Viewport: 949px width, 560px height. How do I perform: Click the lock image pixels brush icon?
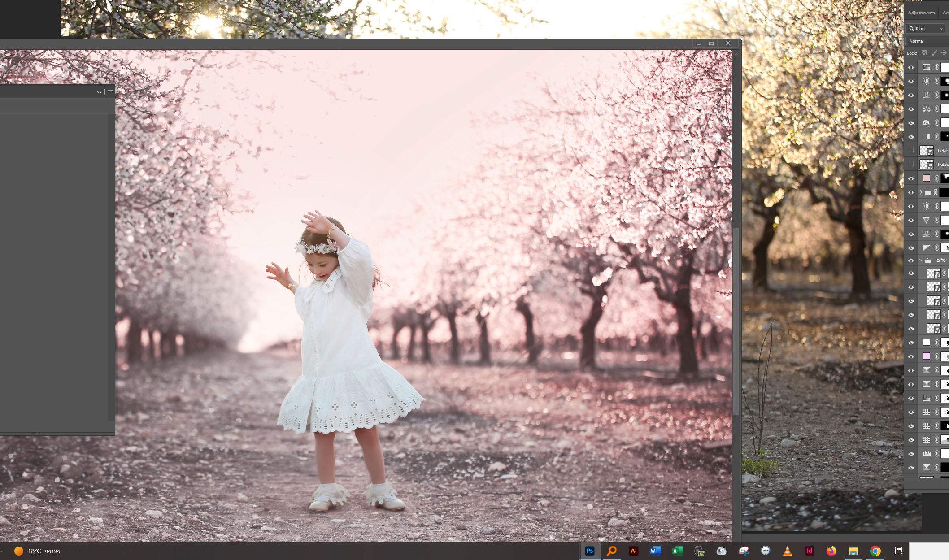[934, 53]
